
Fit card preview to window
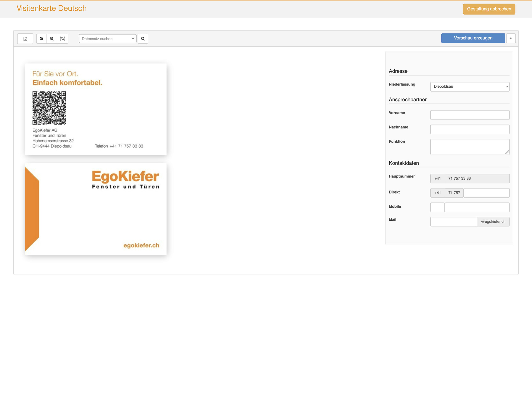[x=63, y=39]
